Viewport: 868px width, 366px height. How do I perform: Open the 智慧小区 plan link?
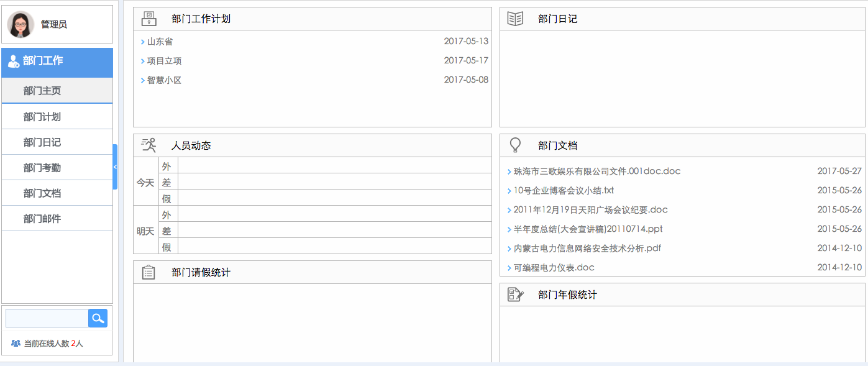164,80
